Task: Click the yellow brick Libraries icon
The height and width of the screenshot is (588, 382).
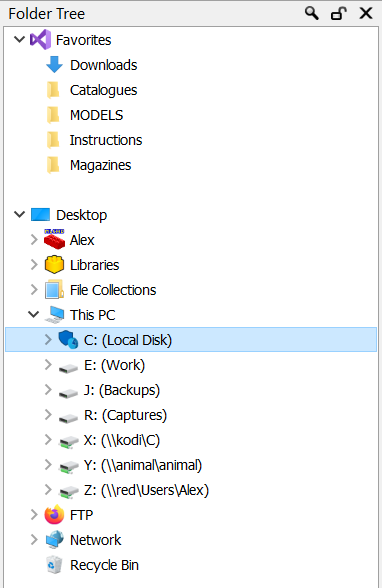Action: (54, 264)
